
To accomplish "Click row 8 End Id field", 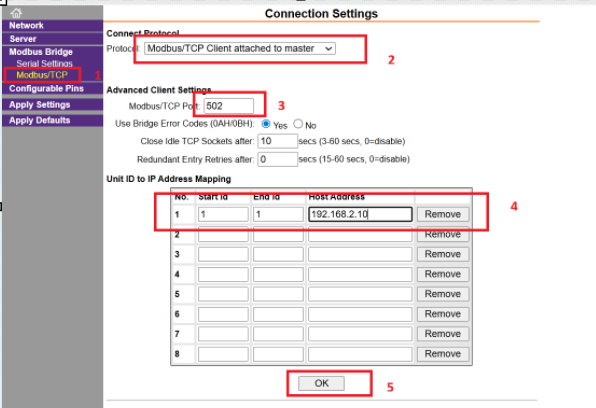I will pyautogui.click(x=278, y=354).
